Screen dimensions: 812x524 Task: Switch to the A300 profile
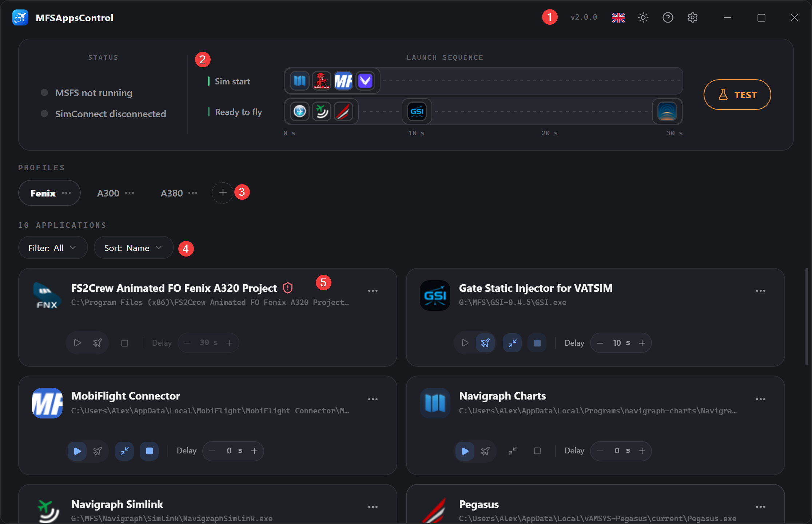pyautogui.click(x=108, y=193)
